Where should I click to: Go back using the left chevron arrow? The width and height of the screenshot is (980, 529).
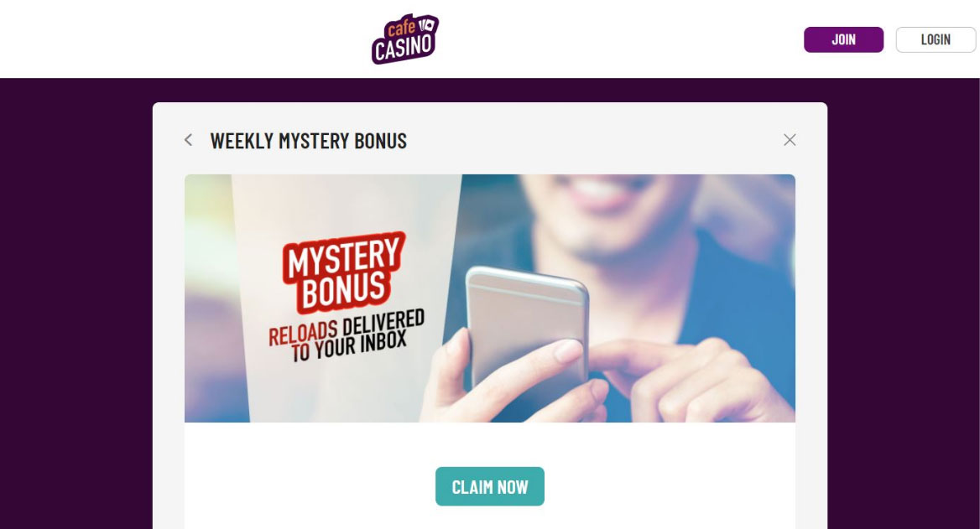coord(188,140)
